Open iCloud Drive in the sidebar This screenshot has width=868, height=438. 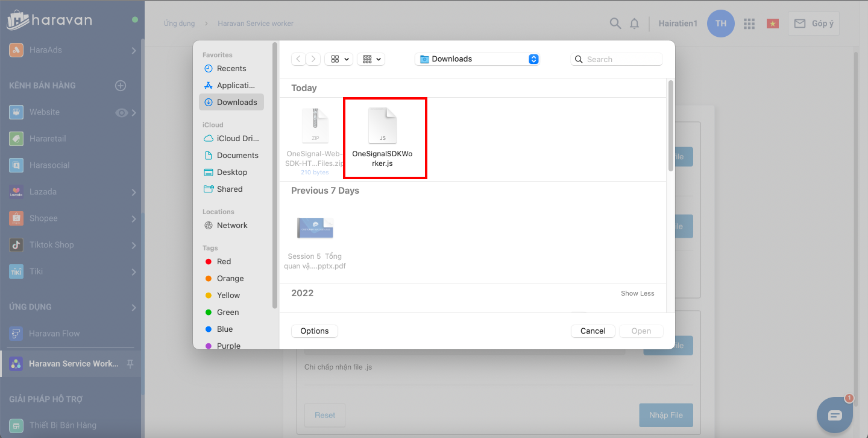coord(231,138)
